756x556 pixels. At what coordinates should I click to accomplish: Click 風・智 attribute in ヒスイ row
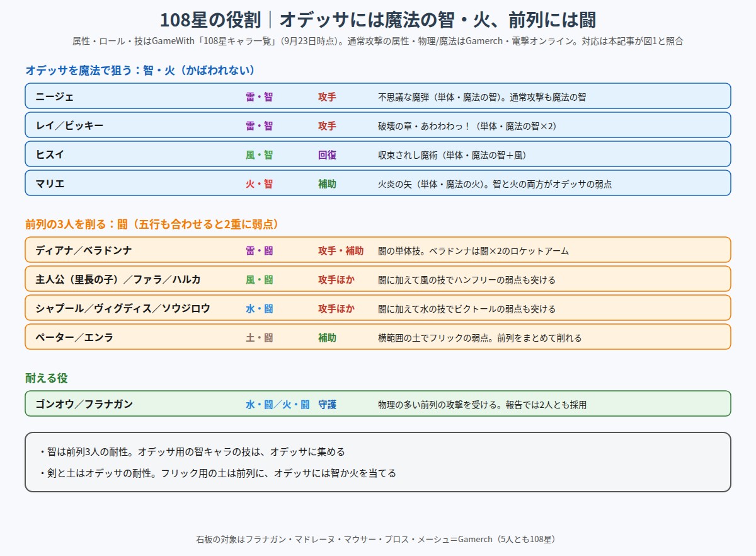click(x=260, y=155)
